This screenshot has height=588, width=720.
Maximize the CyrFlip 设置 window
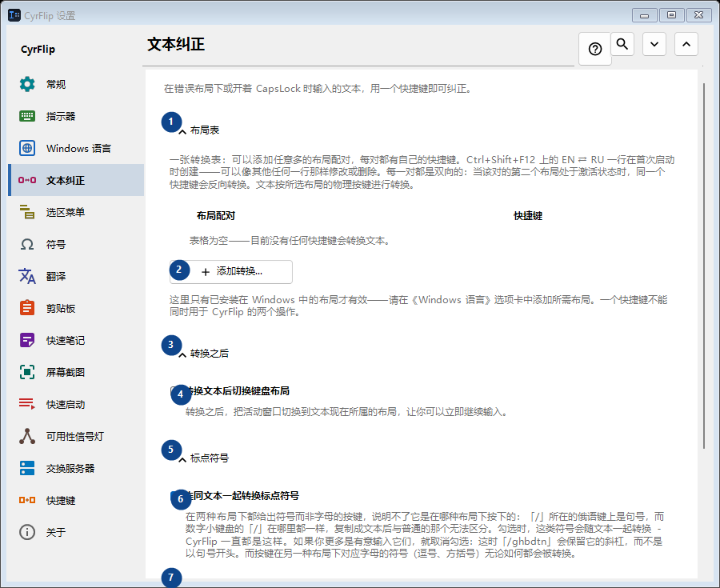pyautogui.click(x=671, y=15)
